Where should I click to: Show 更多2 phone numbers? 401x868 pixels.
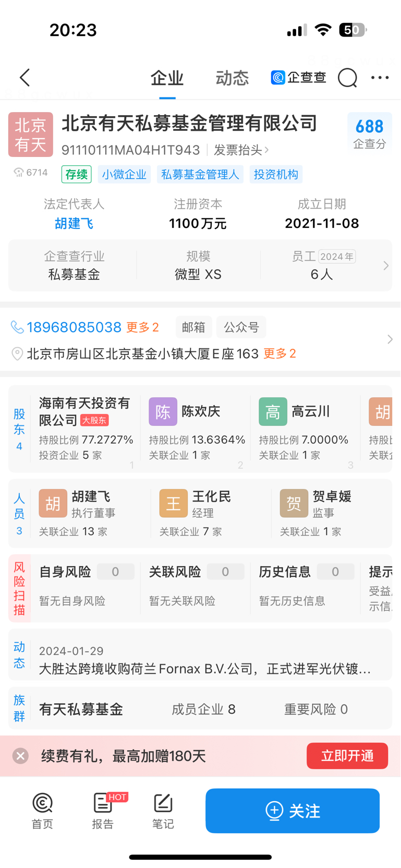[x=142, y=327]
